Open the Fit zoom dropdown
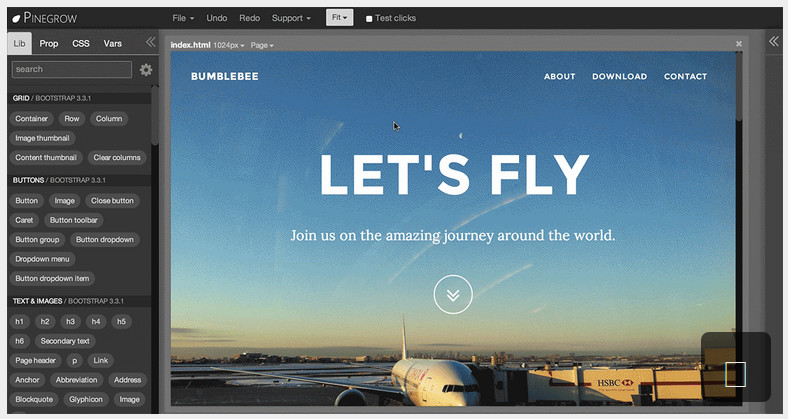The height and width of the screenshot is (419, 788). point(339,18)
